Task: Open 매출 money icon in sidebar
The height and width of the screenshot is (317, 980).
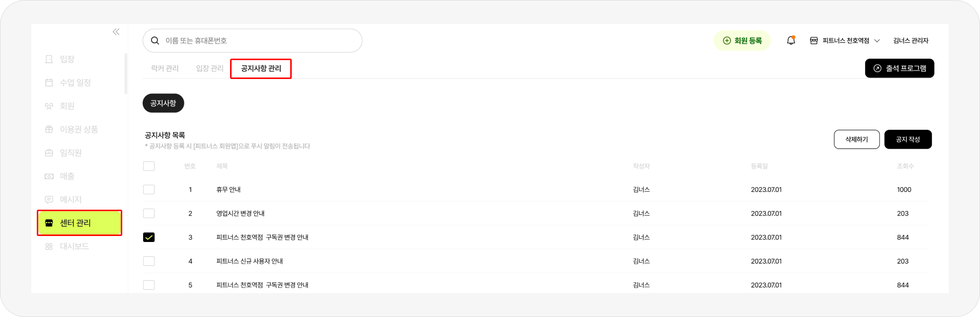Action: click(x=49, y=176)
